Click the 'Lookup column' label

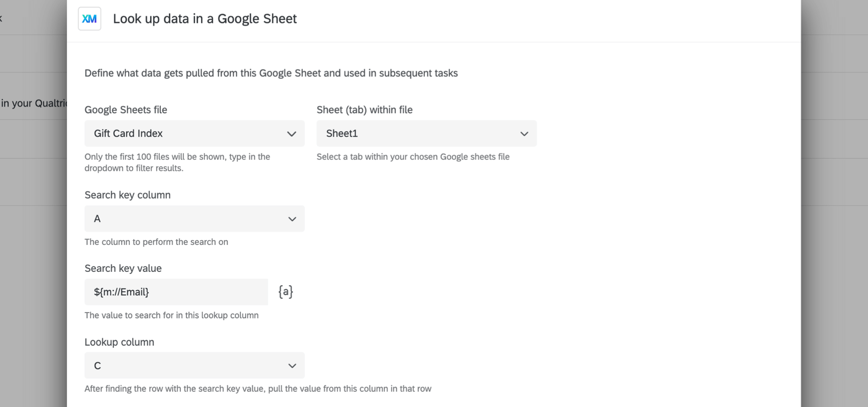pos(119,342)
